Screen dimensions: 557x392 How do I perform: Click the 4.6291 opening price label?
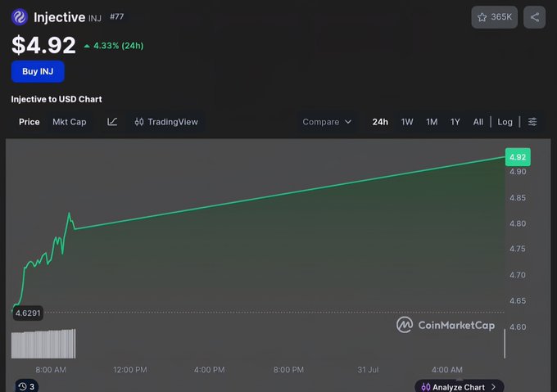coord(28,313)
